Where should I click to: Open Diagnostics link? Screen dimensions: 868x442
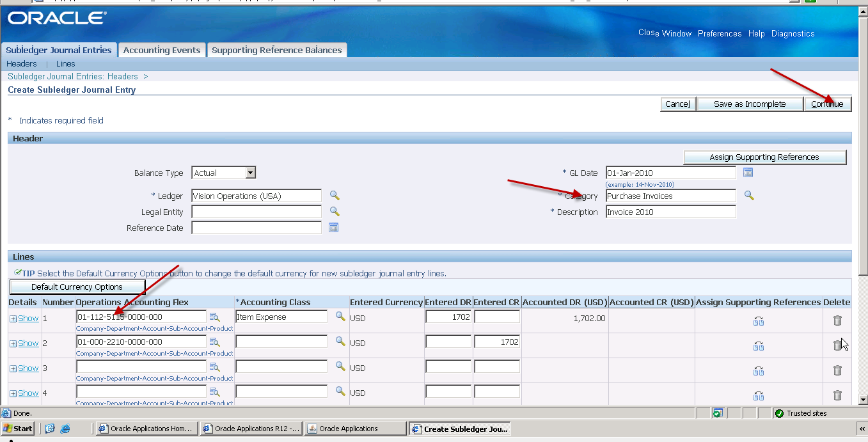(x=793, y=33)
